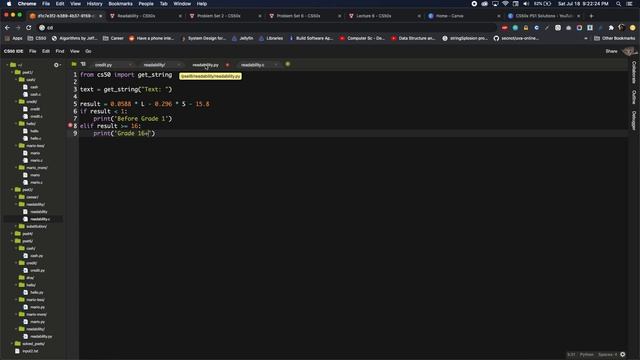This screenshot has width=640, height=360.
Task: Open the IDE Find menu
Action: tap(60, 51)
